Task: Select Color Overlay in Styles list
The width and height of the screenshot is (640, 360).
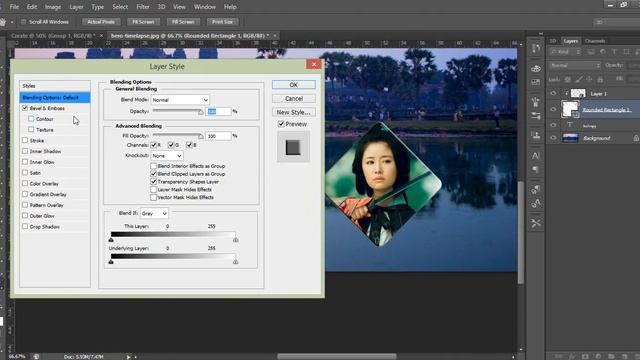Action: (44, 184)
